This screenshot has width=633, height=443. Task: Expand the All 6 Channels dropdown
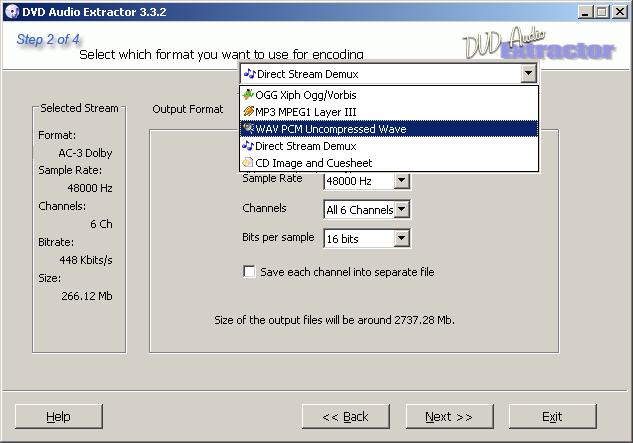tap(401, 209)
